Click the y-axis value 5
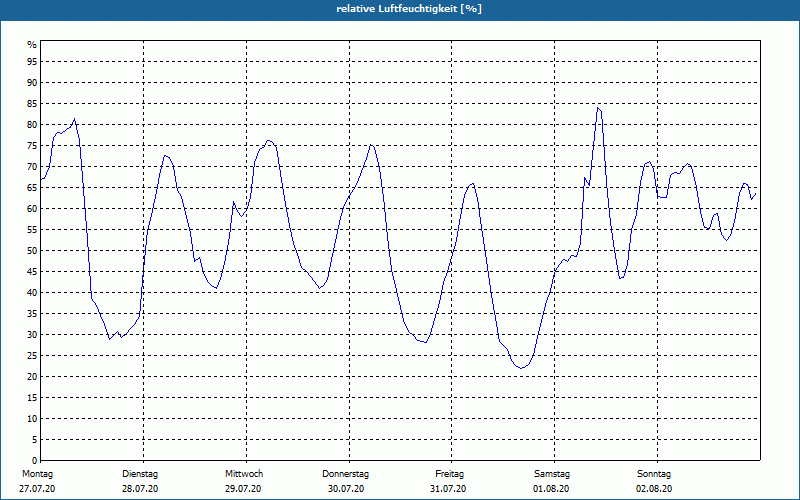 pos(35,439)
